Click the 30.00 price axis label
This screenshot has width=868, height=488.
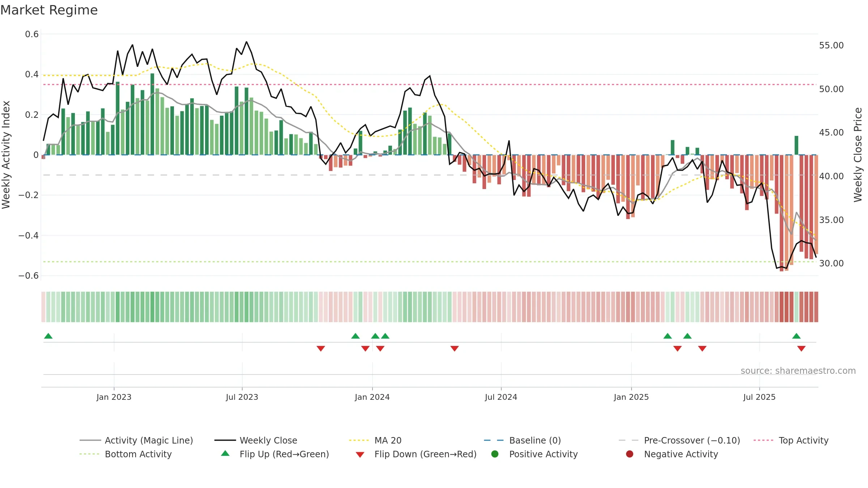click(831, 263)
